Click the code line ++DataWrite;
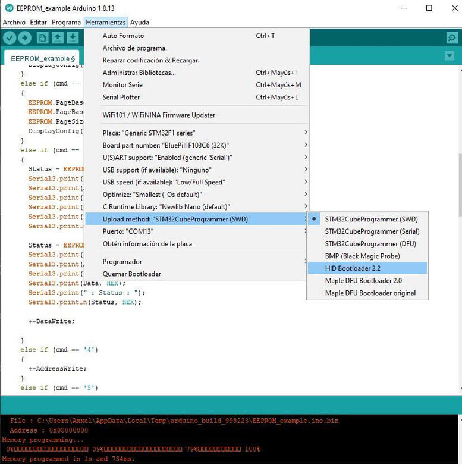Image resolution: width=462 pixels, height=476 pixels. point(52,321)
